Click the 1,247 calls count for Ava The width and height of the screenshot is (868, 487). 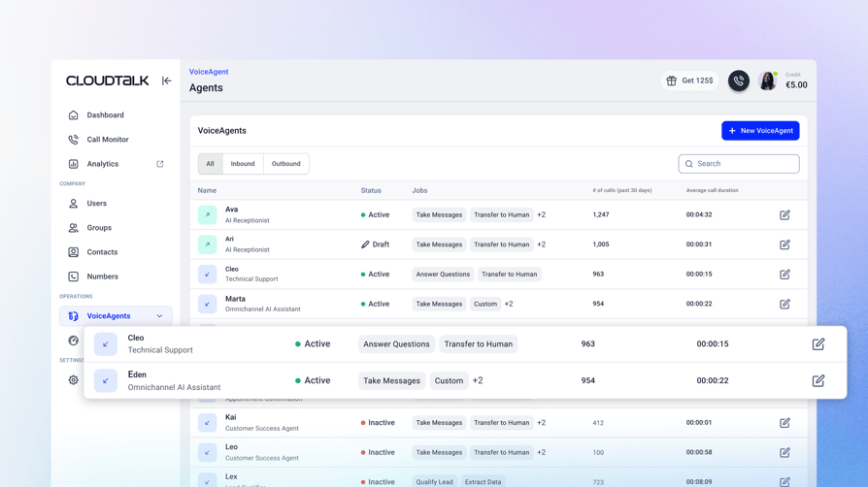click(601, 214)
